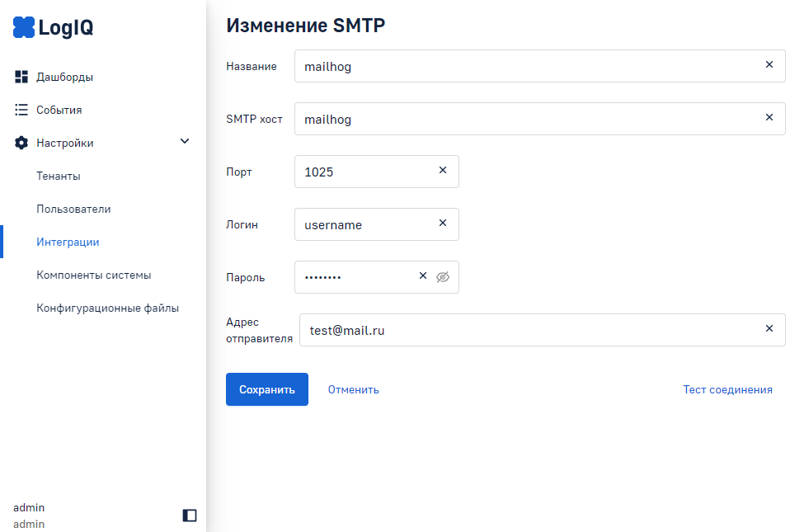Run Тест соединения
809x532 pixels.
727,389
